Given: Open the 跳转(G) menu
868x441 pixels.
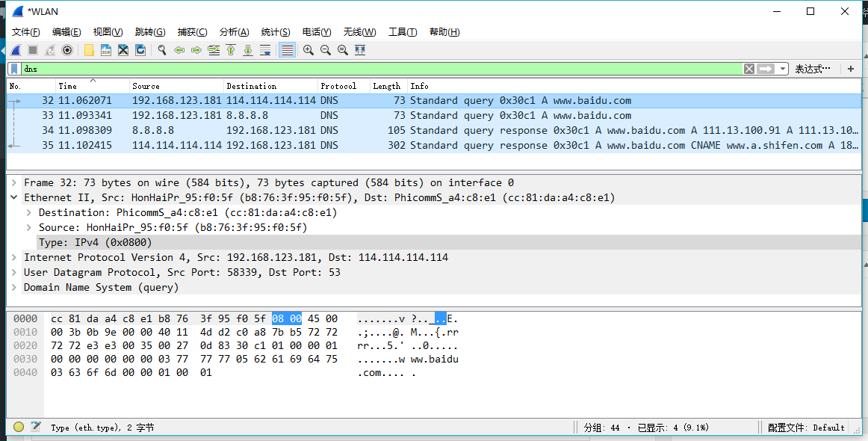Looking at the screenshot, I should point(150,32).
